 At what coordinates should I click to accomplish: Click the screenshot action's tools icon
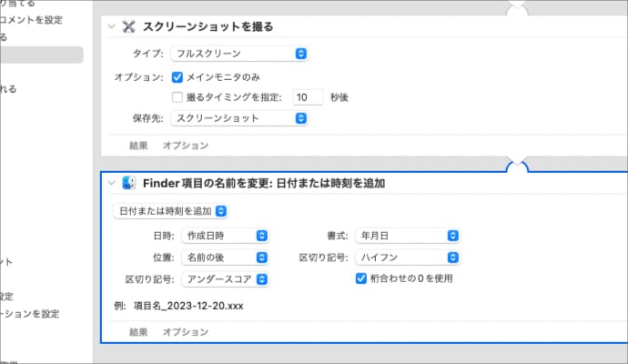point(128,27)
